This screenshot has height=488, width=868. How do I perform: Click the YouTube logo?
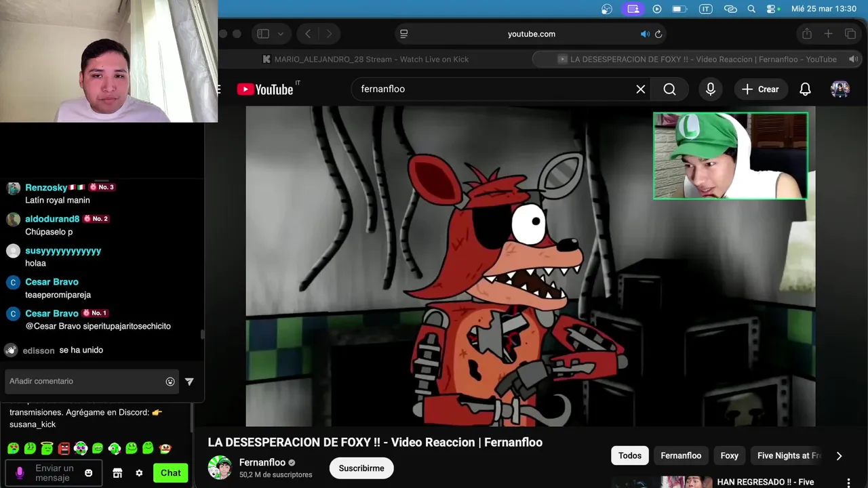[265, 89]
